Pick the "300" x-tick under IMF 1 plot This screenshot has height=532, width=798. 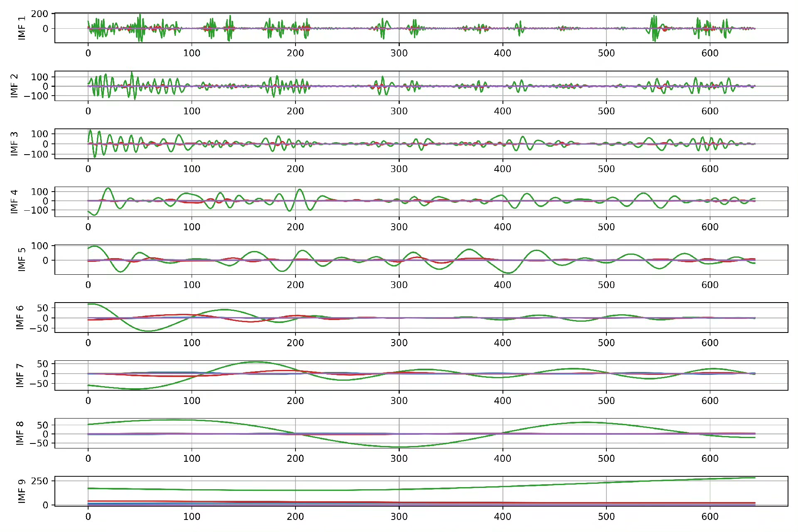point(399,53)
